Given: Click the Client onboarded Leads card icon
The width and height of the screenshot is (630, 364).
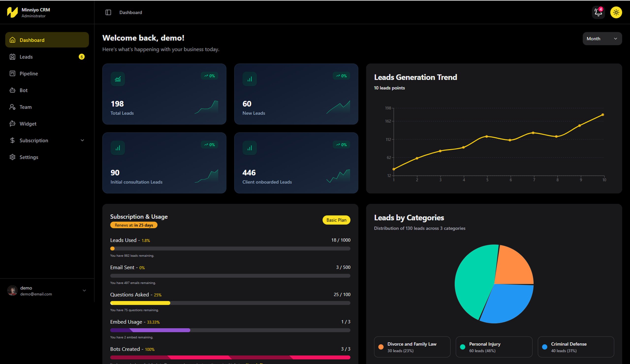Looking at the screenshot, I should [x=250, y=148].
